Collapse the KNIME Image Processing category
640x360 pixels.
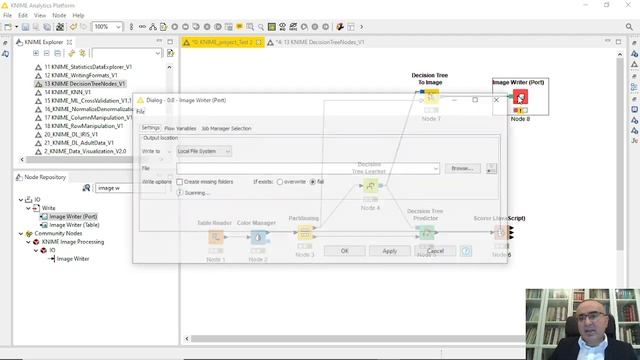(x=28, y=242)
